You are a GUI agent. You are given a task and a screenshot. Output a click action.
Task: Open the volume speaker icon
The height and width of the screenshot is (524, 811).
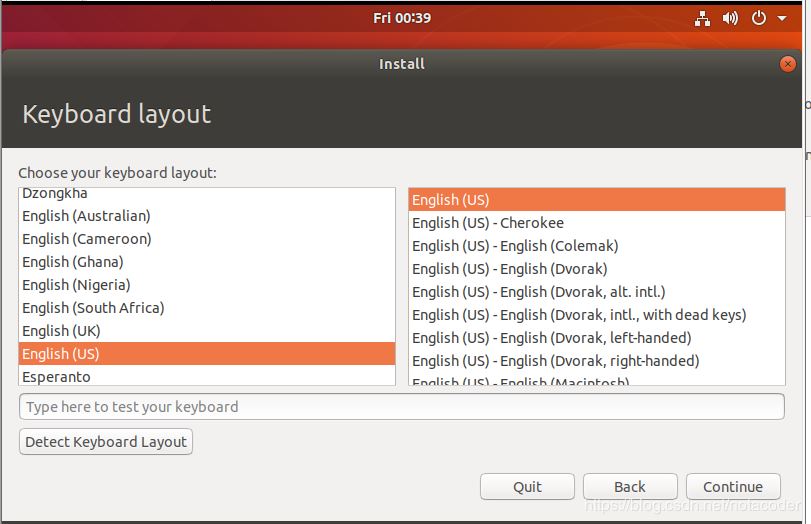click(730, 18)
